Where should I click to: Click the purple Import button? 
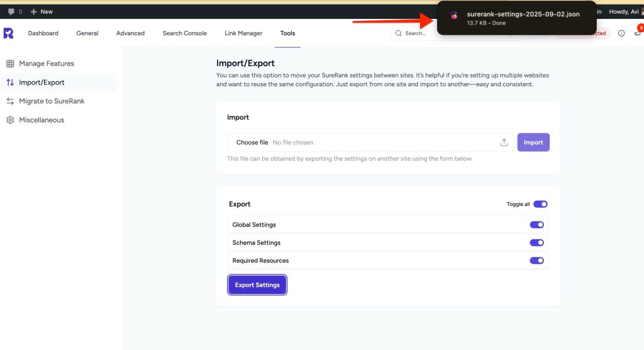(533, 142)
